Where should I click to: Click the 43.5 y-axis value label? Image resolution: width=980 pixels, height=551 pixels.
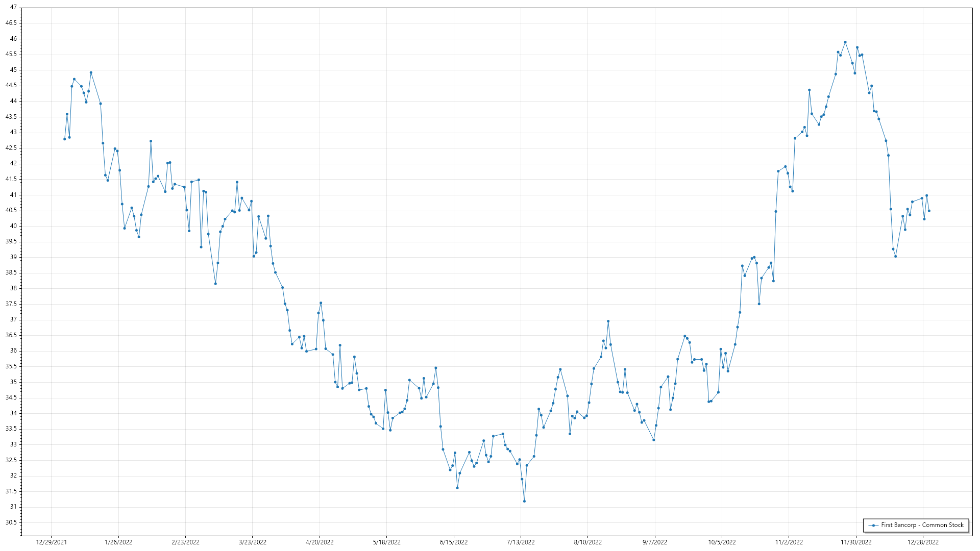click(x=11, y=117)
